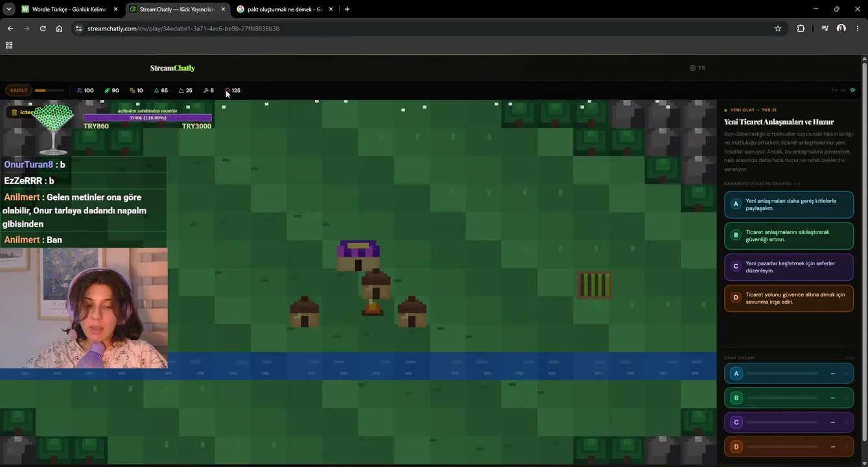Click the browser forward arrow
The height and width of the screenshot is (467, 868).
[27, 29]
